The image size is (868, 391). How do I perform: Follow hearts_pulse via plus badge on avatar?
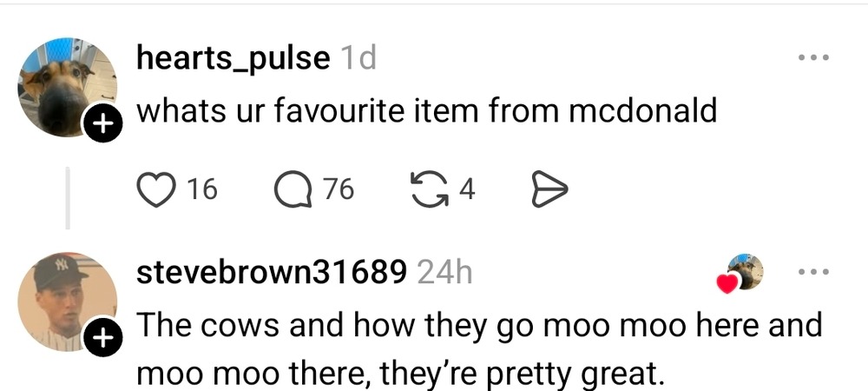(x=102, y=124)
